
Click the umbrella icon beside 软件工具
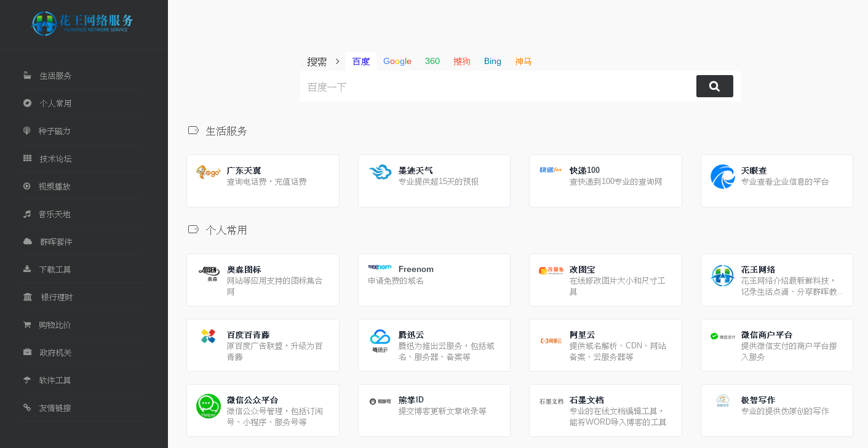(27, 380)
